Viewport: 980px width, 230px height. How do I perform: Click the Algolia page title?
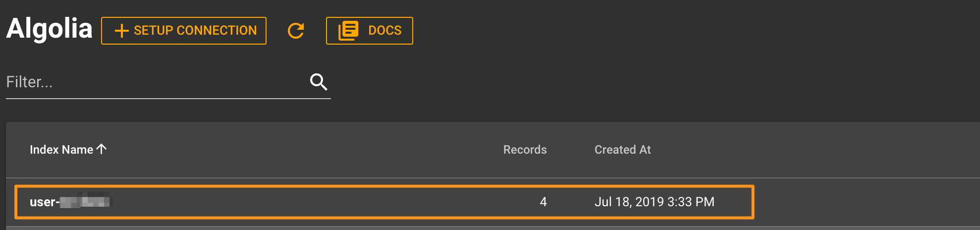pyautogui.click(x=49, y=28)
